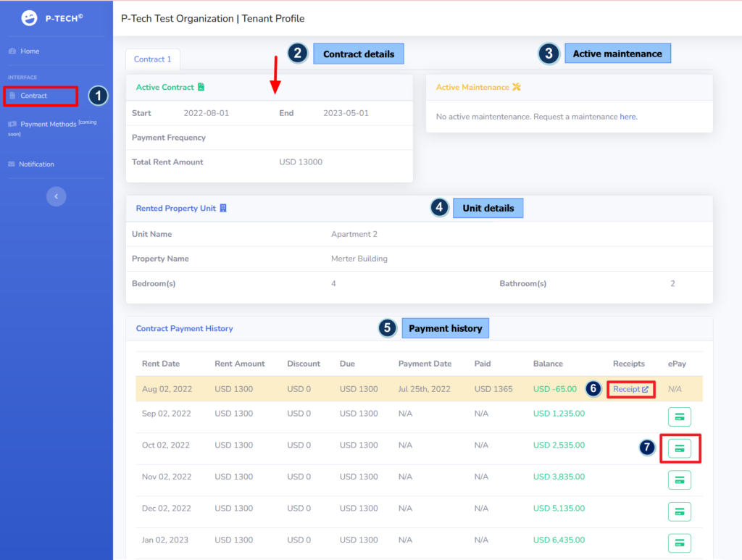
Task: Click the Nov 02, 2022 rent date
Action: click(167, 477)
